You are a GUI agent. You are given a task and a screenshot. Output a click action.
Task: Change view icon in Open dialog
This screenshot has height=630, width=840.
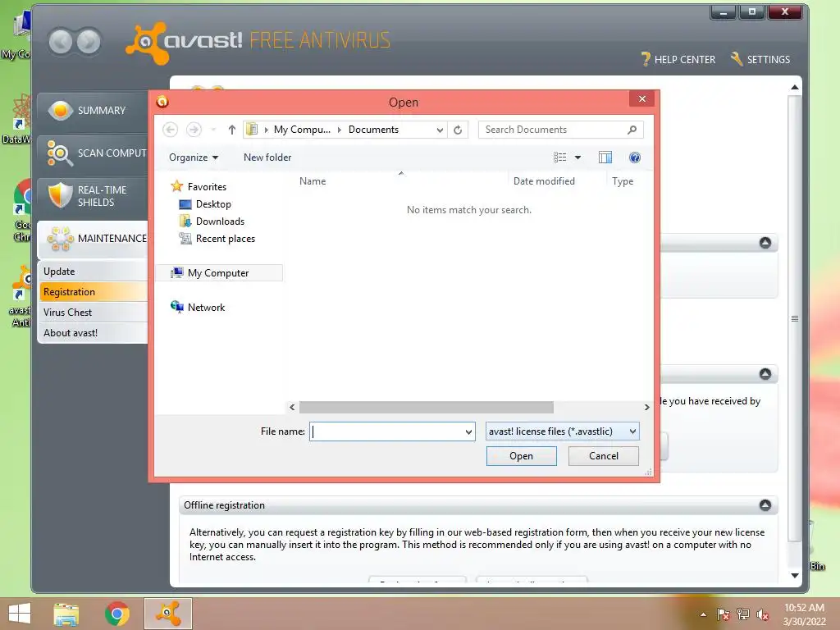tap(559, 157)
